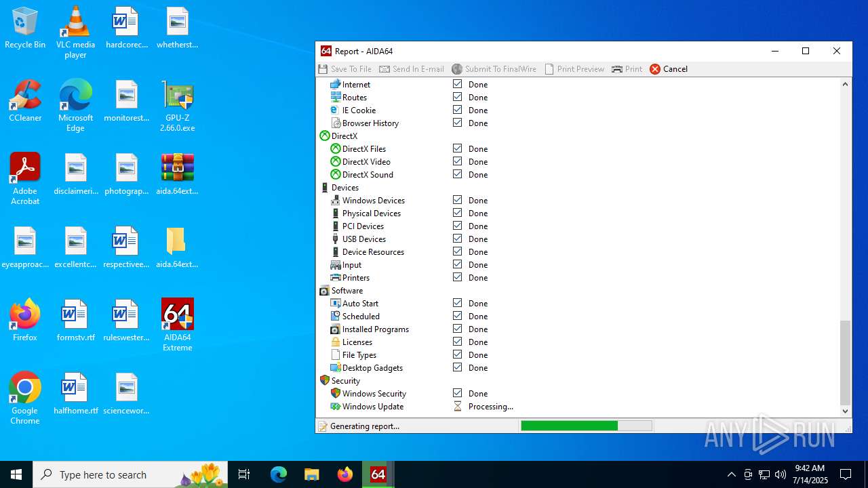Image resolution: width=868 pixels, height=488 pixels.
Task: Click the Installed Programs icon
Action: click(335, 329)
